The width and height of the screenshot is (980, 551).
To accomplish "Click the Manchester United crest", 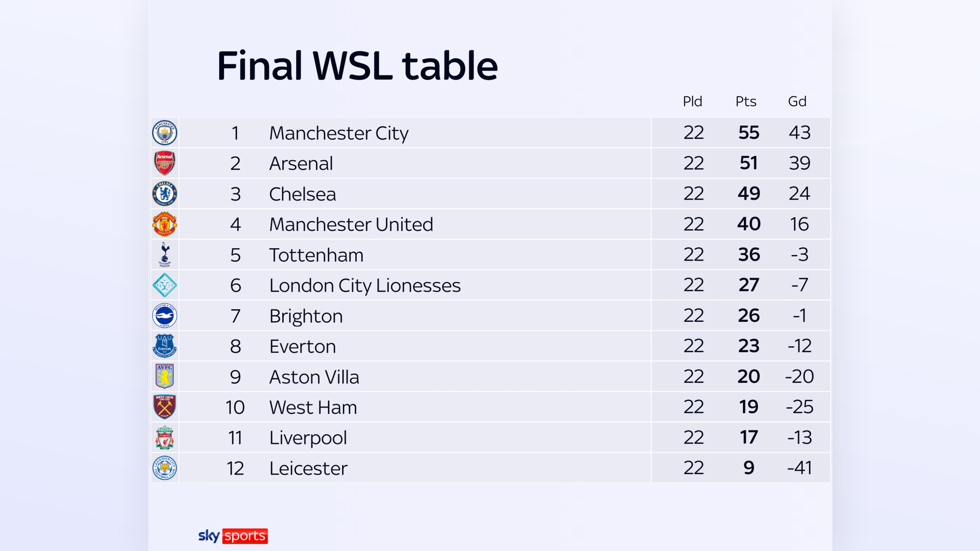I will tap(165, 224).
